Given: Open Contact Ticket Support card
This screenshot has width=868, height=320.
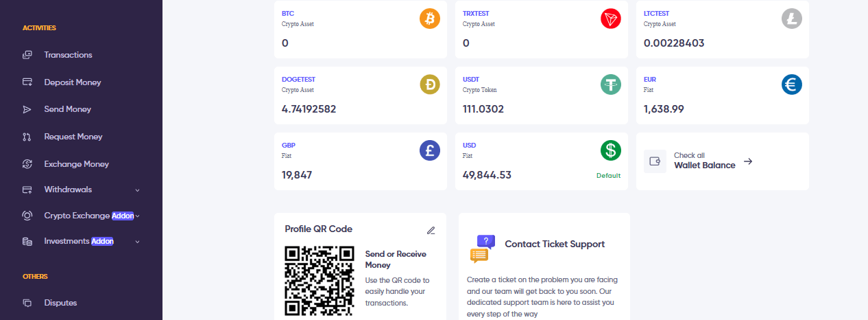Looking at the screenshot, I should tap(544, 266).
